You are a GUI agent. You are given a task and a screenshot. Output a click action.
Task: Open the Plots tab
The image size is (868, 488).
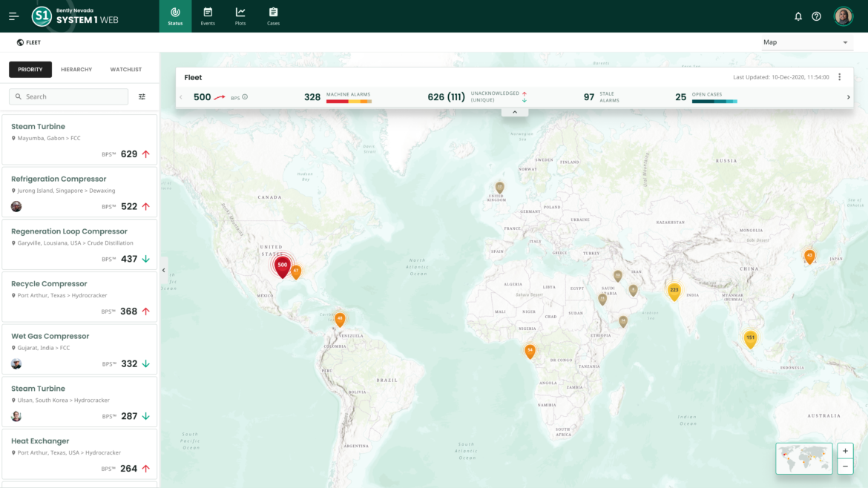click(x=240, y=16)
